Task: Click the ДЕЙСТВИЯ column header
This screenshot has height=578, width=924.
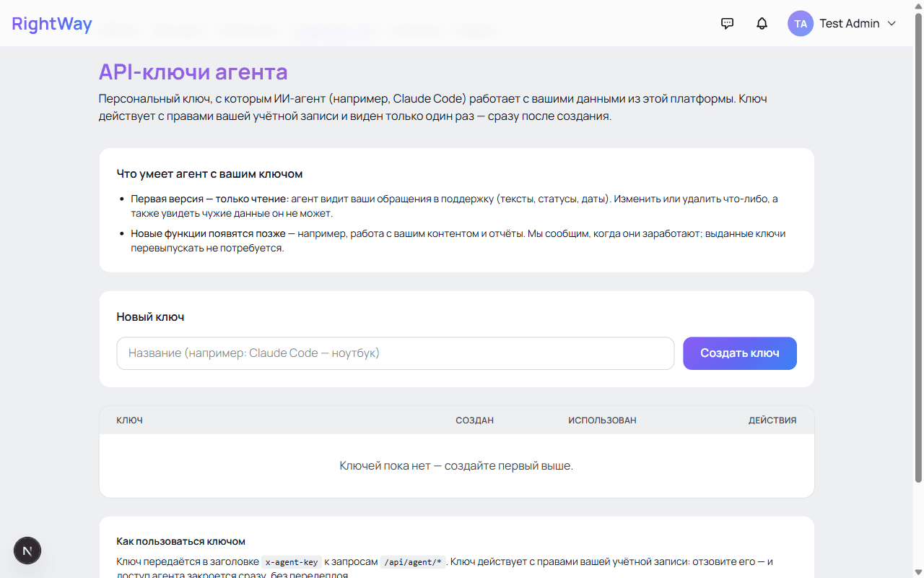Action: point(772,420)
